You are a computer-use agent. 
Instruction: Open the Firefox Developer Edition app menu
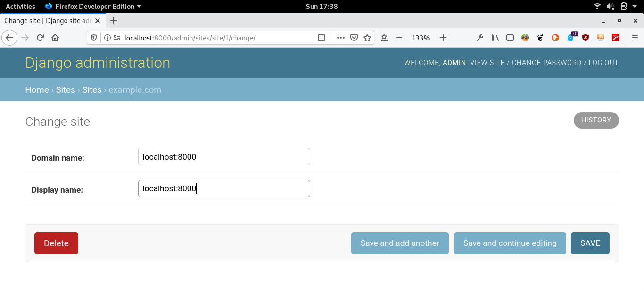coord(93,6)
